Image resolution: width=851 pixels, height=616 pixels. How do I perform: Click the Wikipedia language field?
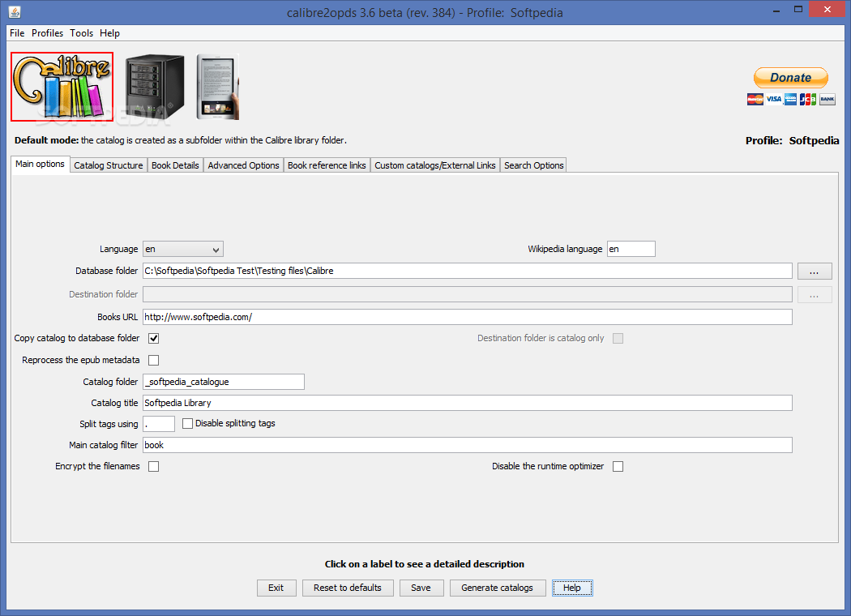click(631, 249)
